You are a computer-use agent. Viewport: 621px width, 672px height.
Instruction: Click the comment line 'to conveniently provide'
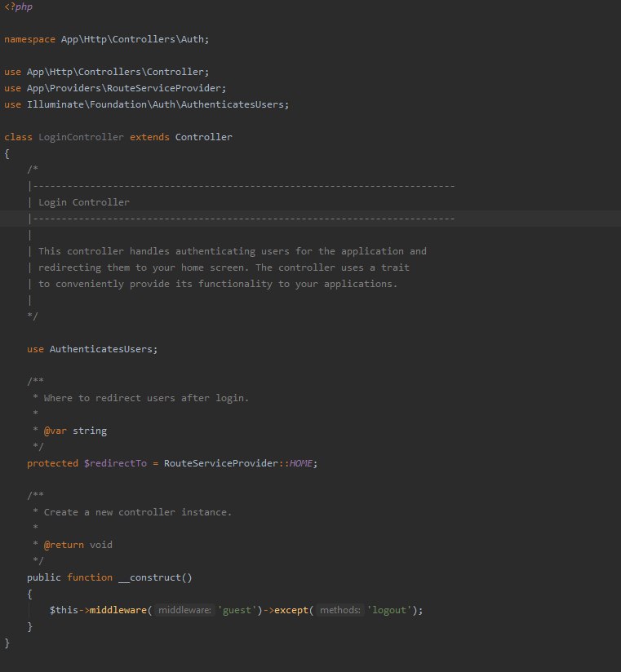pyautogui.click(x=218, y=284)
